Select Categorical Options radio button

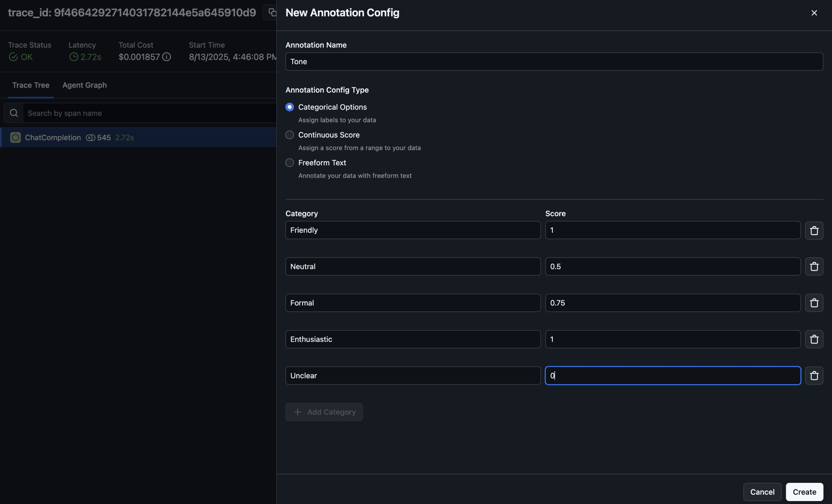289,107
